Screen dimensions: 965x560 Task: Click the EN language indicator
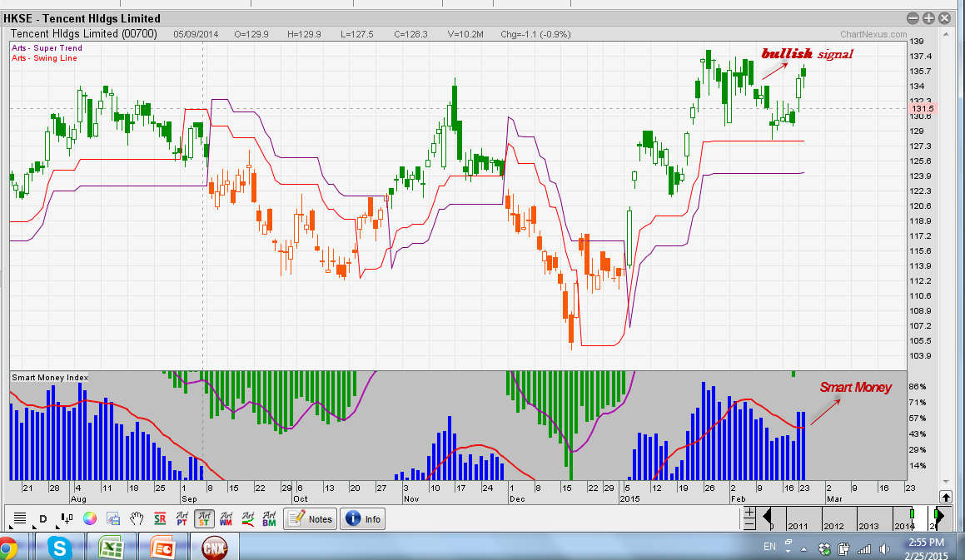pyautogui.click(x=769, y=547)
